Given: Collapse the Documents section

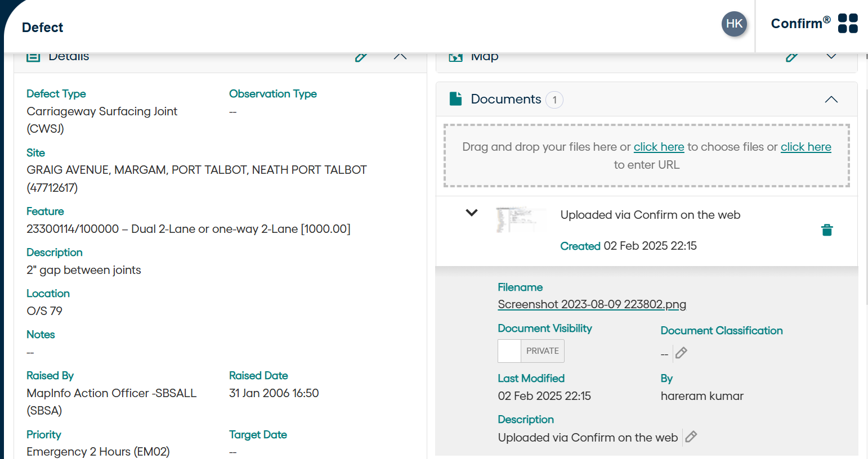Looking at the screenshot, I should tap(831, 99).
